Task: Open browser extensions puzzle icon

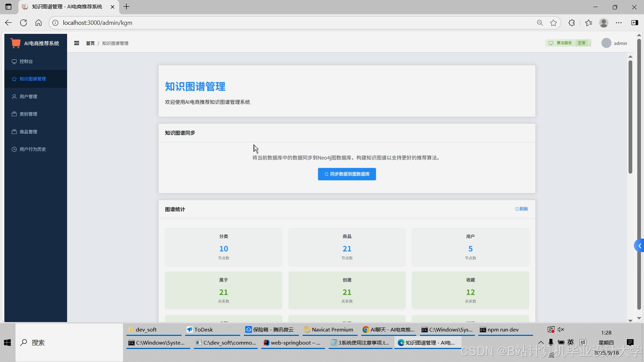Action: [572, 23]
